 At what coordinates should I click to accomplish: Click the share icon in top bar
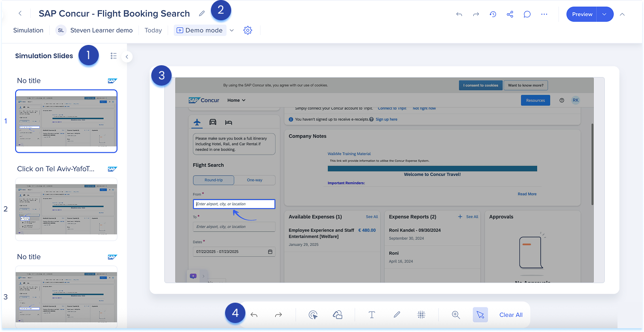coord(510,14)
